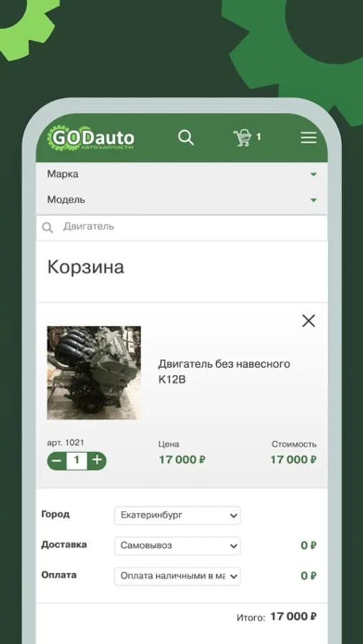Go to GODauto logo home
This screenshot has width=363, height=644.
pyautogui.click(x=91, y=138)
